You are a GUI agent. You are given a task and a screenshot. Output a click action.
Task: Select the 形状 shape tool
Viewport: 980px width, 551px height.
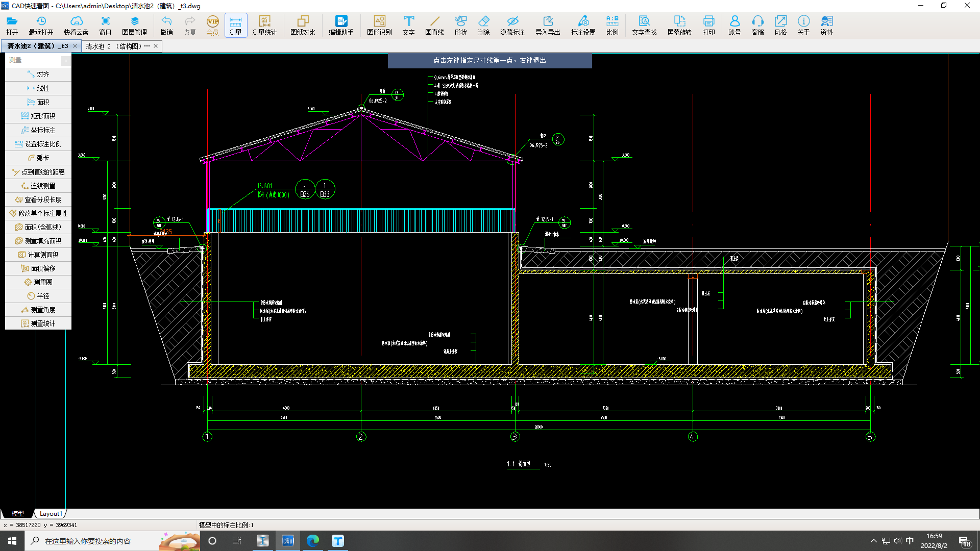tap(460, 26)
